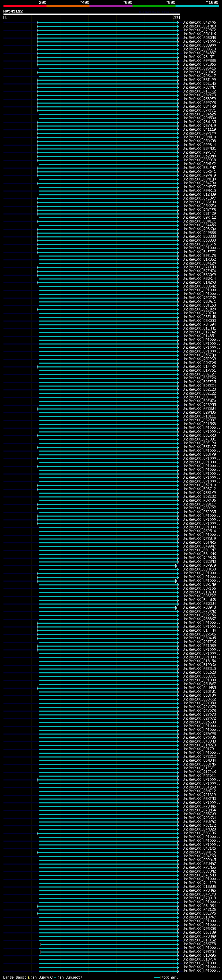Viewport: 222px width, 980px height.
Task: Select the UniRef100_A7SXN2 label
Action: pyautogui.click(x=199, y=612)
